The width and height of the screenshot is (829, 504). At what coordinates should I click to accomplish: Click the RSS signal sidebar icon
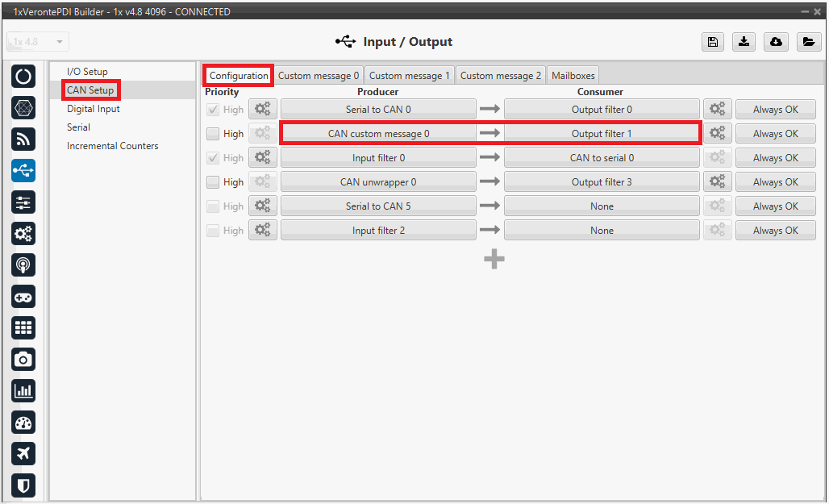click(23, 140)
